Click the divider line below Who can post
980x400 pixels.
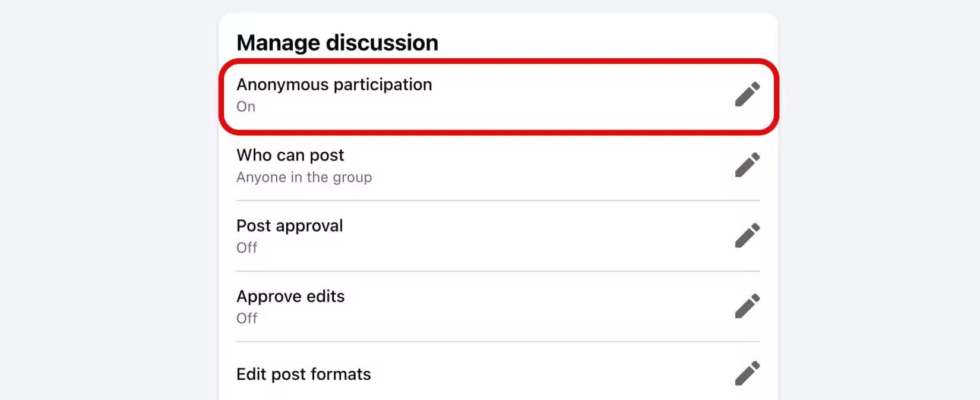(498, 201)
